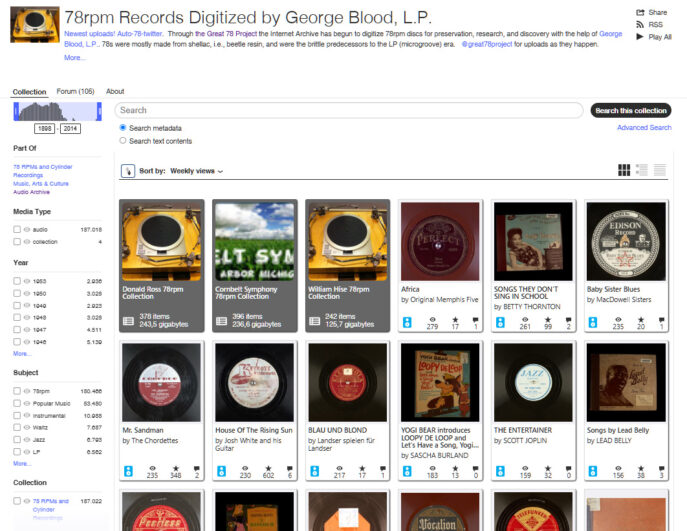Switch to detailed list view icon
The width and height of the screenshot is (687, 531).
pyautogui.click(x=642, y=170)
